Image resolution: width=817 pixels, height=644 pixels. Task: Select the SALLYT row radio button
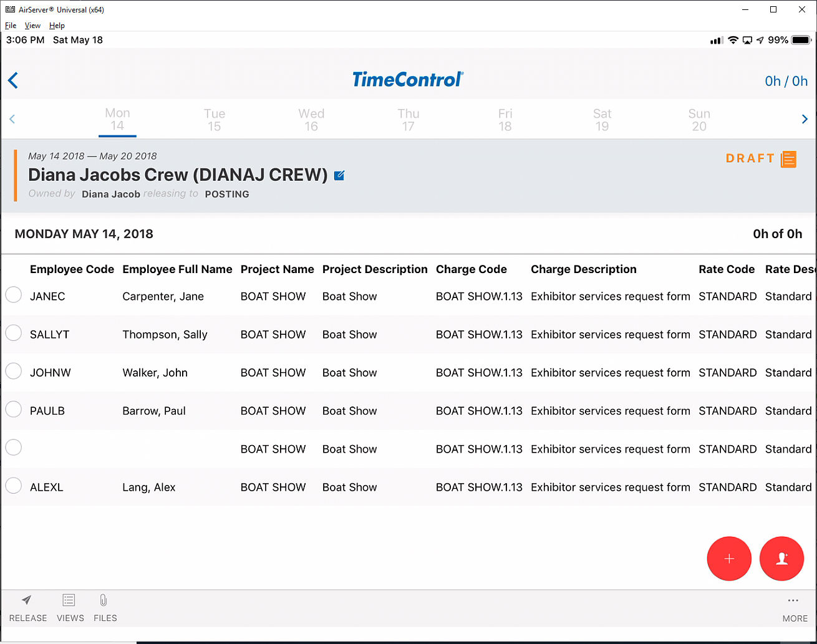coord(14,333)
